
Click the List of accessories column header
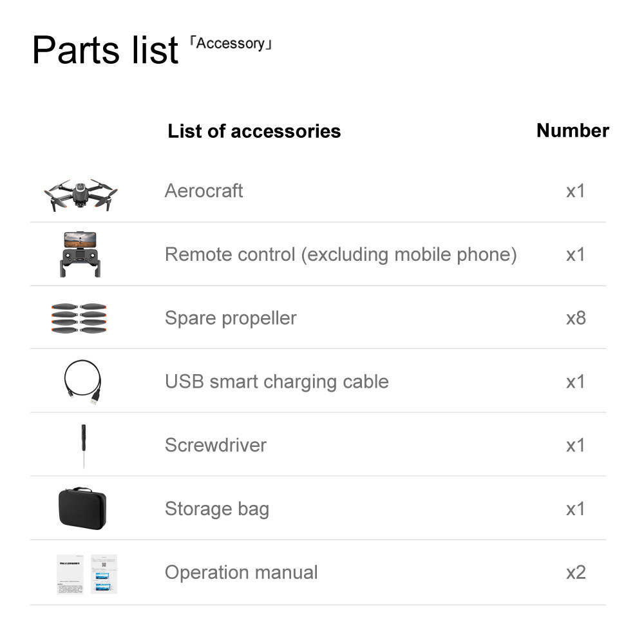click(254, 131)
